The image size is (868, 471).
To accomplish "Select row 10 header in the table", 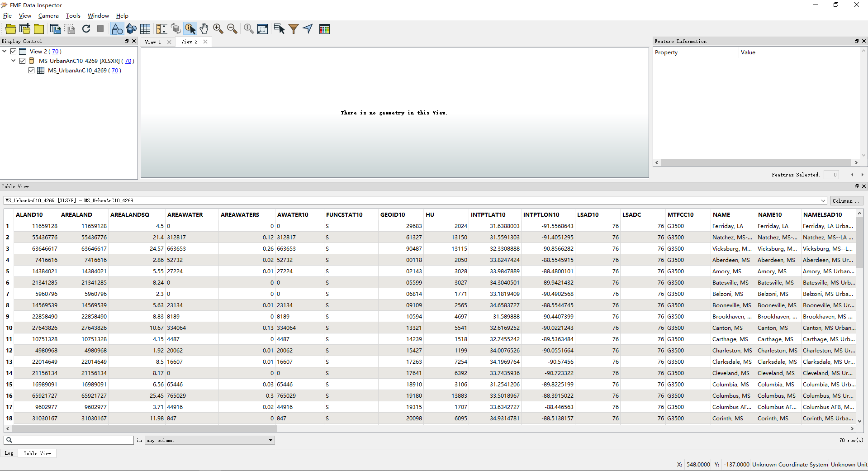I will tap(9, 328).
